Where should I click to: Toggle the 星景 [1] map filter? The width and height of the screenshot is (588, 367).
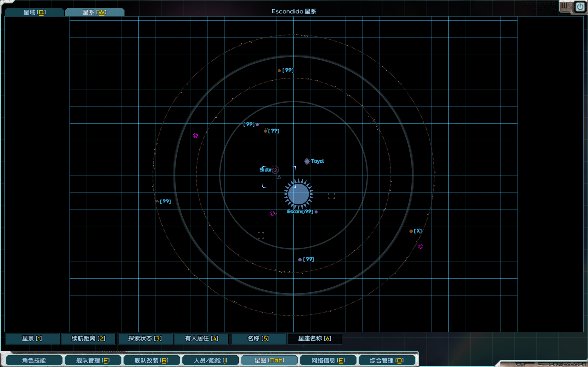tap(32, 339)
